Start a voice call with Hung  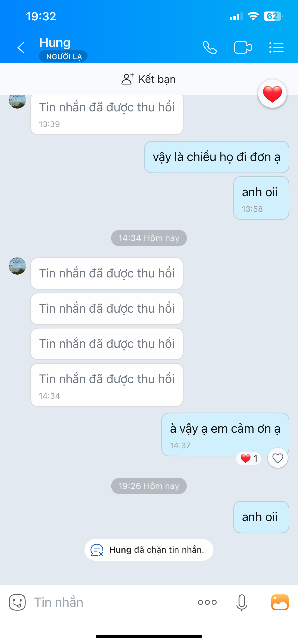click(210, 47)
